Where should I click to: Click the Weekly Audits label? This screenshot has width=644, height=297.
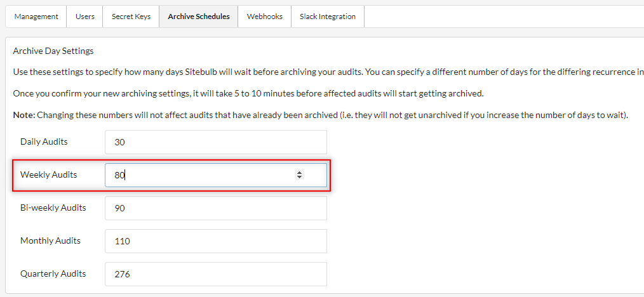point(48,175)
